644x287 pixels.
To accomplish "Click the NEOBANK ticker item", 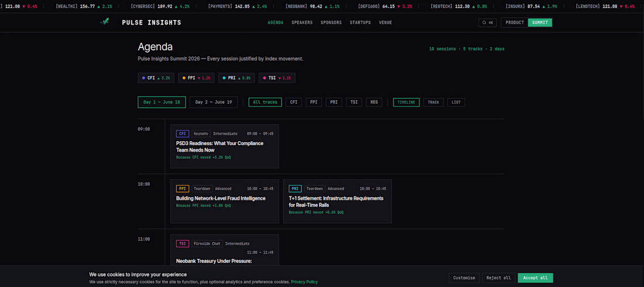I will click(x=313, y=6).
